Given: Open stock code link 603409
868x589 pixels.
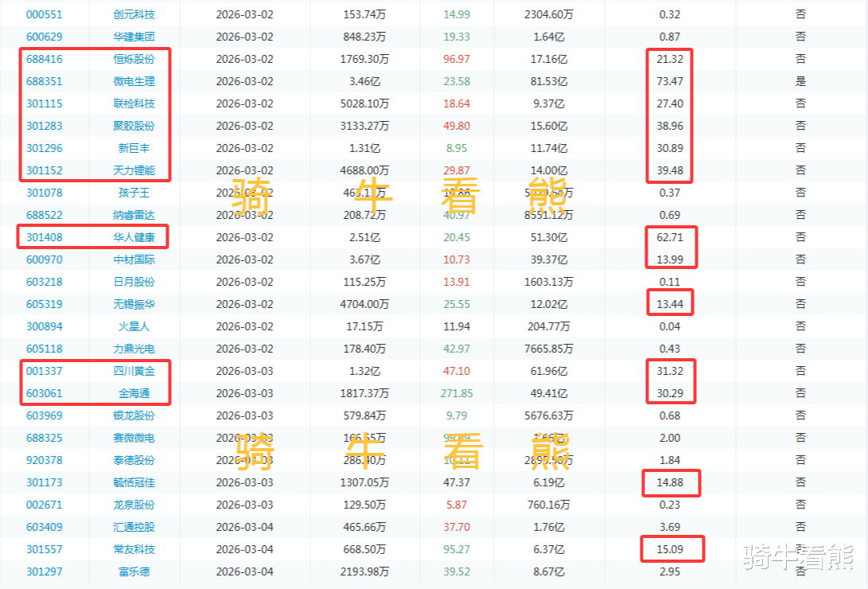Looking at the screenshot, I should coord(45,527).
